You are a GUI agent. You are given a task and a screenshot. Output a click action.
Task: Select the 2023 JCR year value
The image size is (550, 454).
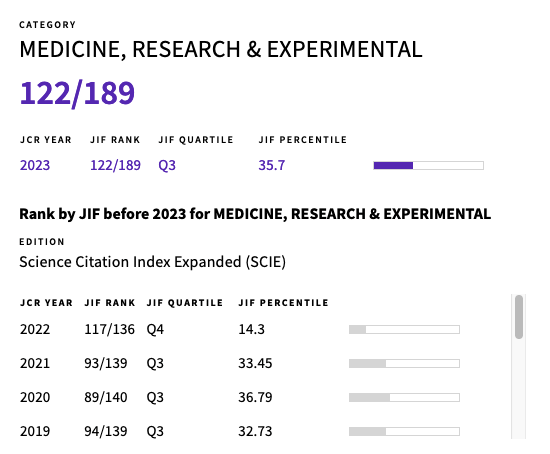tap(35, 165)
